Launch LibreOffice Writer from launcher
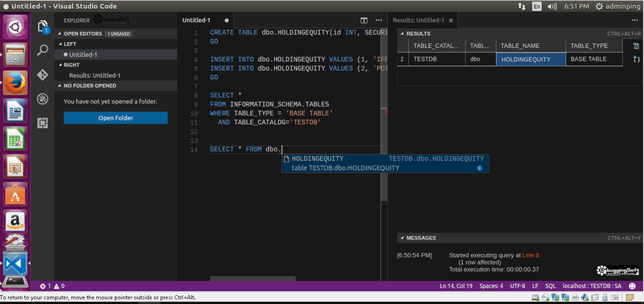Viewport: 644px width, 304px height. click(x=16, y=111)
